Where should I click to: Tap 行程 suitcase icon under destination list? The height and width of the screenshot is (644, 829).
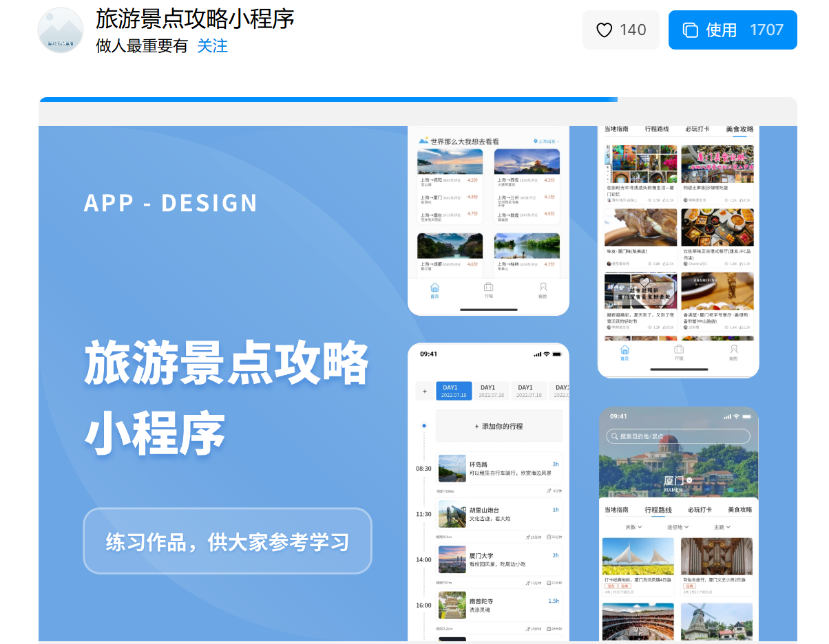[x=488, y=290]
